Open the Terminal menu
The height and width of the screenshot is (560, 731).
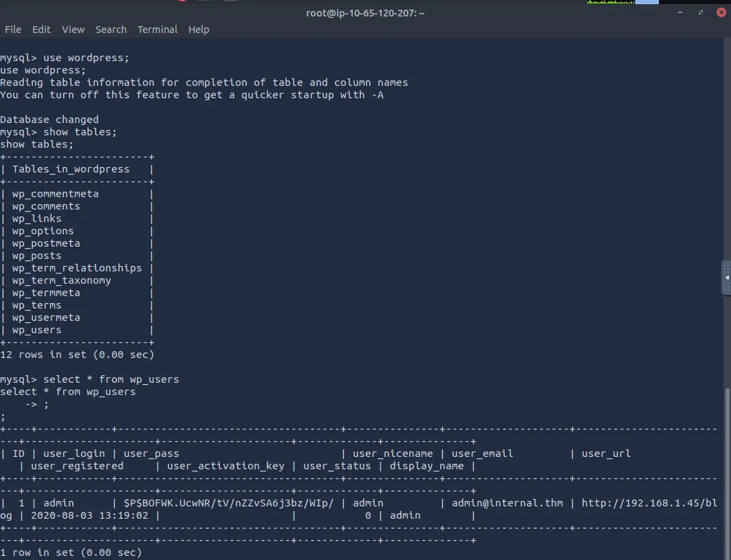point(157,30)
